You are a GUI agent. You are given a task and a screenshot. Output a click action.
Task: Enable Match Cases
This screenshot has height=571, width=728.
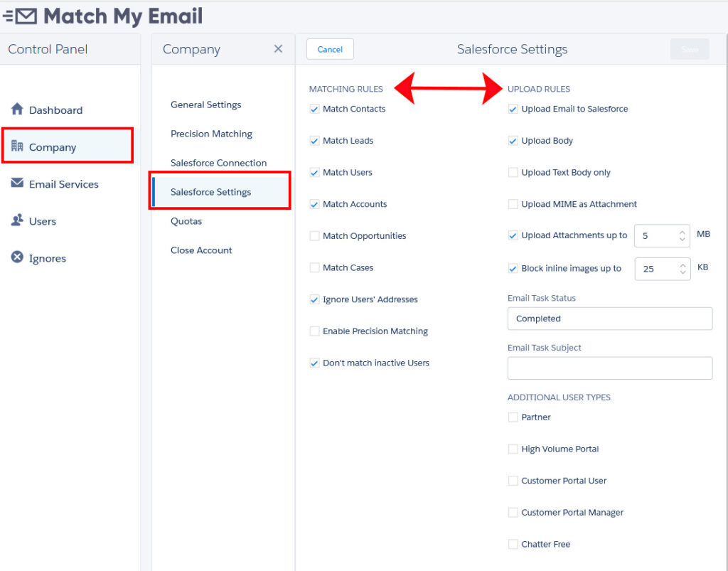[x=314, y=268]
